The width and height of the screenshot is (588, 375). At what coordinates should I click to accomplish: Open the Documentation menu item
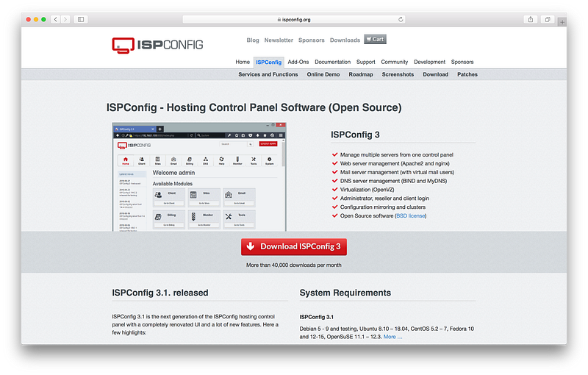click(333, 62)
